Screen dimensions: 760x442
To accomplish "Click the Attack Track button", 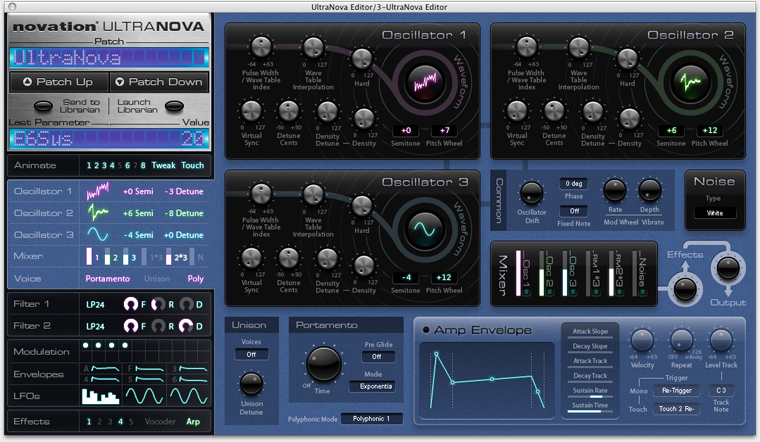I will click(x=590, y=361).
